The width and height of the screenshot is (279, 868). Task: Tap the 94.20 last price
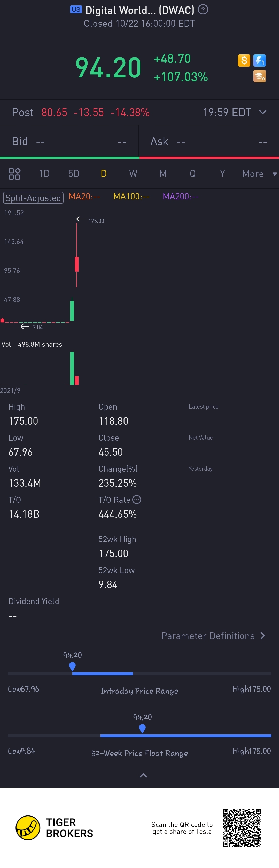[108, 67]
